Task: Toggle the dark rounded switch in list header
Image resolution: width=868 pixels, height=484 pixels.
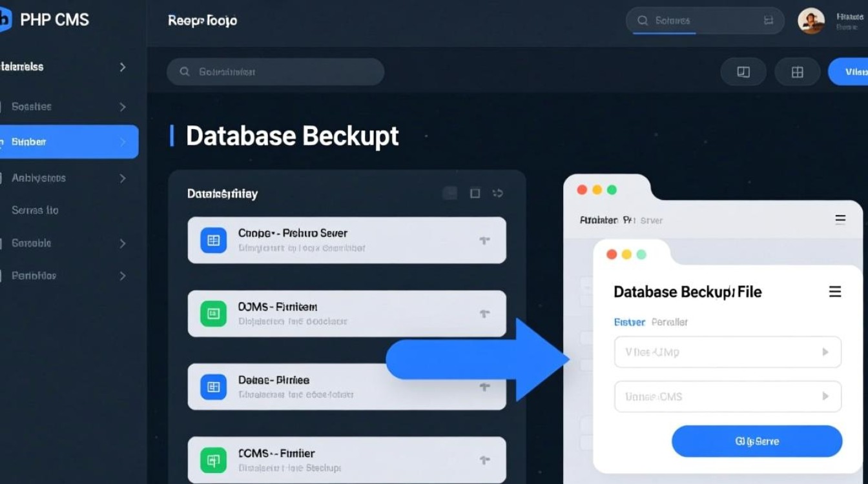Action: [450, 193]
